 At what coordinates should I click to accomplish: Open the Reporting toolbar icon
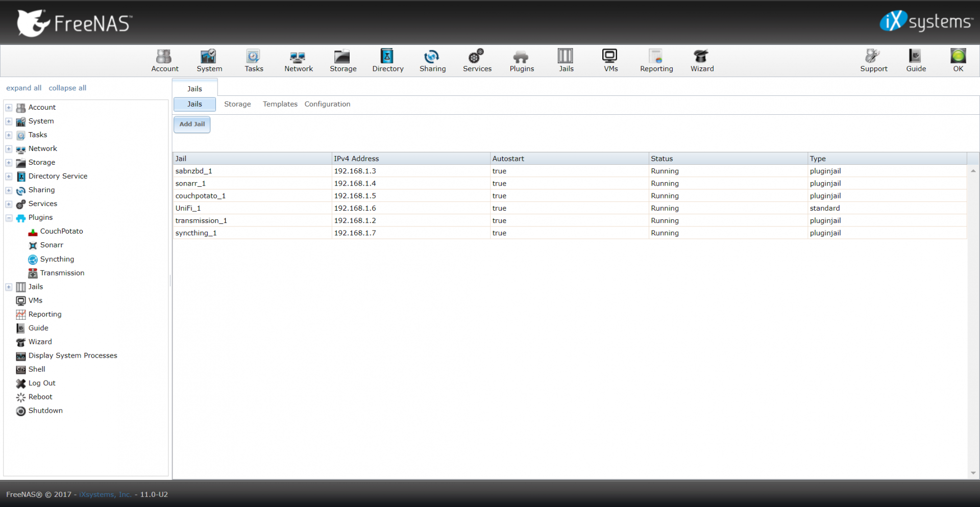(656, 61)
